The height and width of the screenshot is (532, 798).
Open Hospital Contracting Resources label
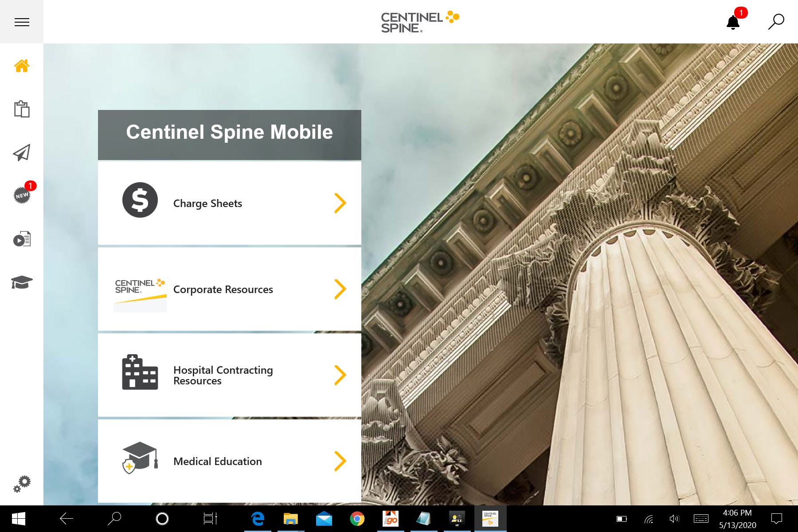point(223,376)
